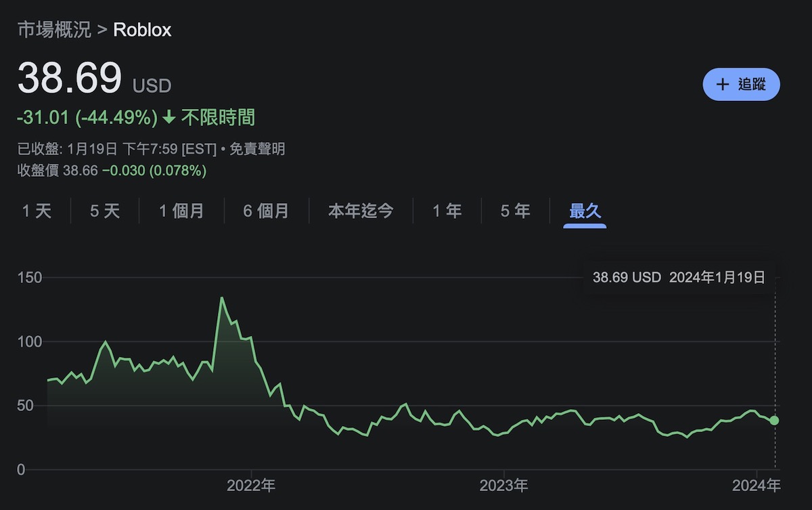This screenshot has width=812, height=510.
Task: Click the 2024年 axis label
Action: (x=757, y=486)
